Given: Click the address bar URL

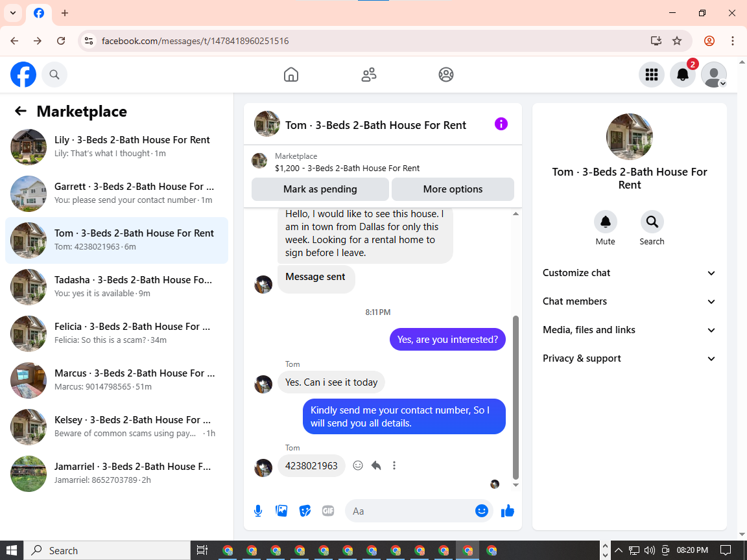Looking at the screenshot, I should tap(195, 41).
